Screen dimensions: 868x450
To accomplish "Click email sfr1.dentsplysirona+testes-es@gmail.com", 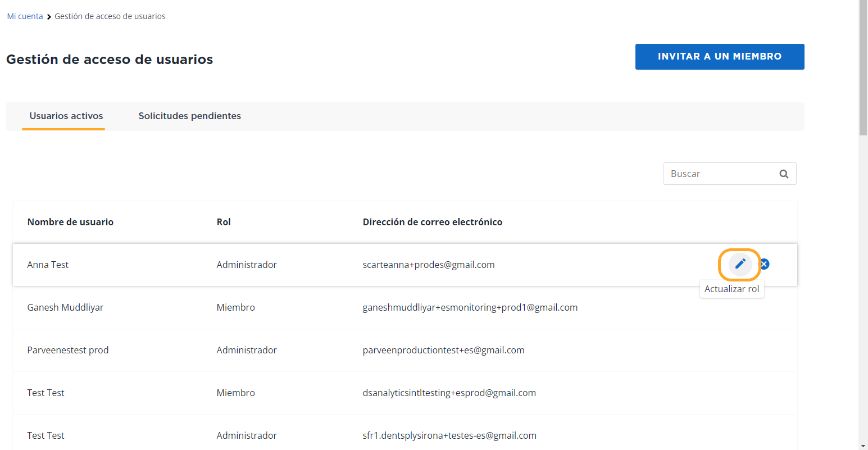I will [449, 435].
